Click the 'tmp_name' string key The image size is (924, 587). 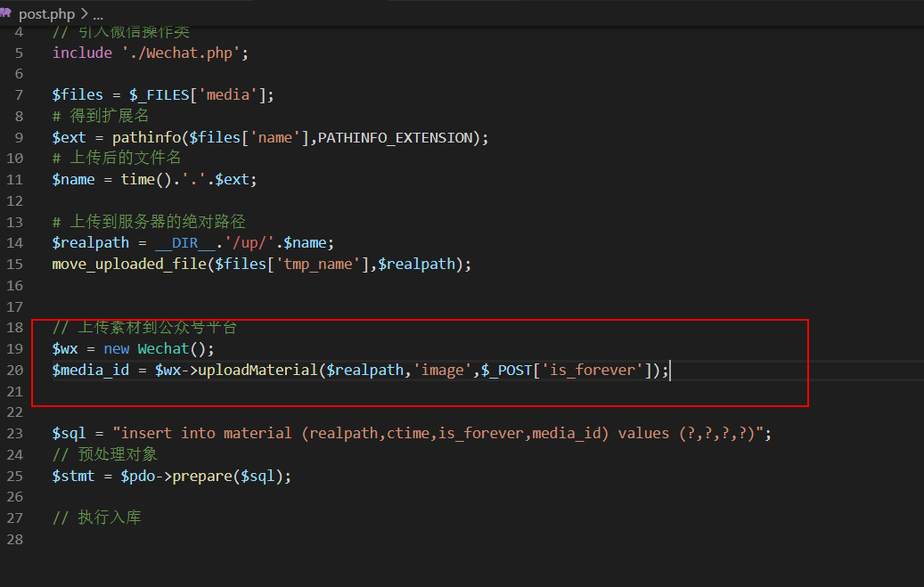click(317, 264)
